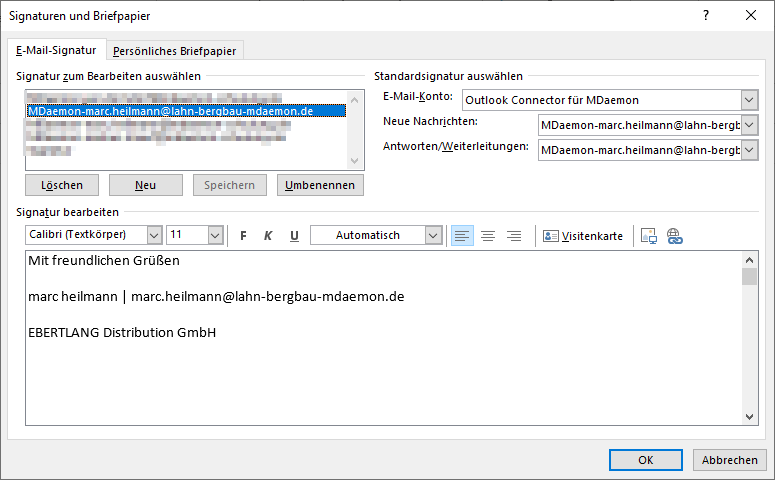Open the Antworten/Weiterleitungen signature dropdown
This screenshot has height=480, width=775.
(749, 150)
